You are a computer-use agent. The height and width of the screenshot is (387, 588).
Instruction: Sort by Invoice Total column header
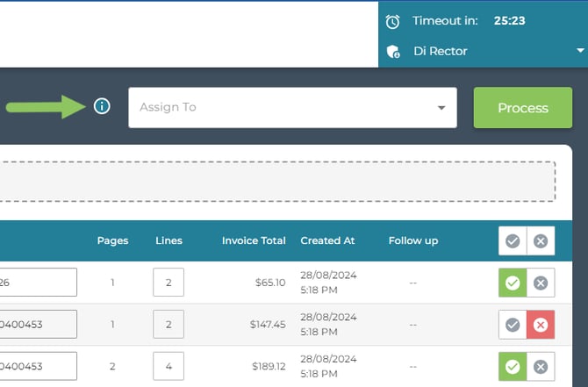coord(254,240)
